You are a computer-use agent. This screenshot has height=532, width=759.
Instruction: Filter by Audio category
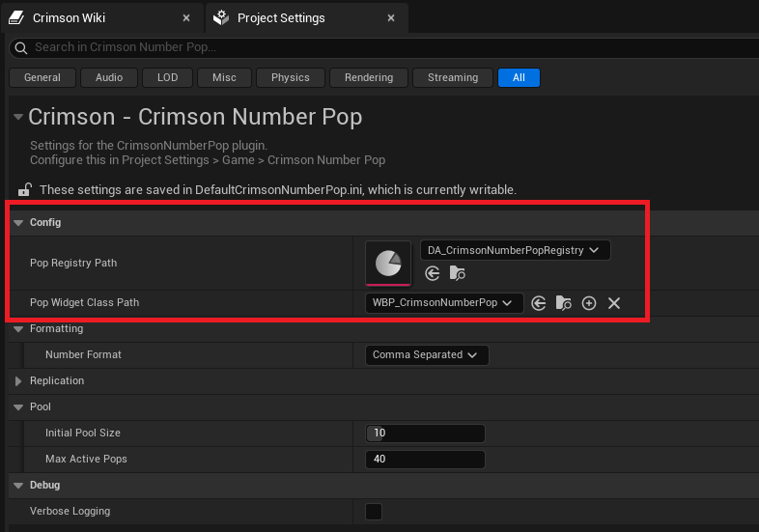pyautogui.click(x=109, y=77)
